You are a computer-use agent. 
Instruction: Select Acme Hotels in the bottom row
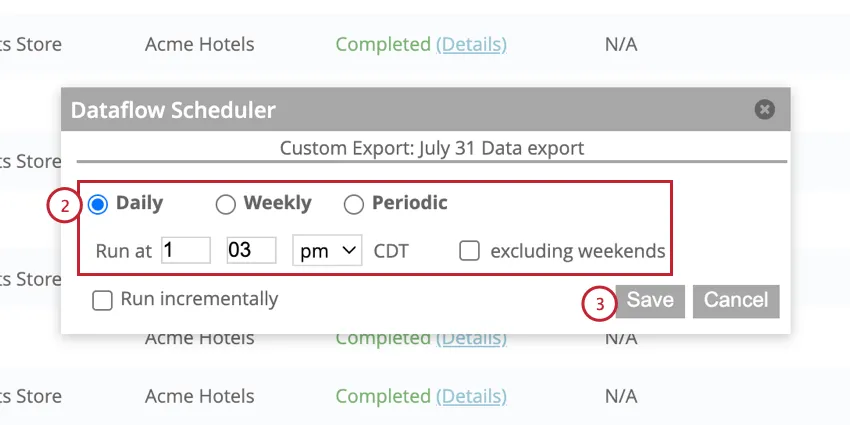[x=199, y=396]
